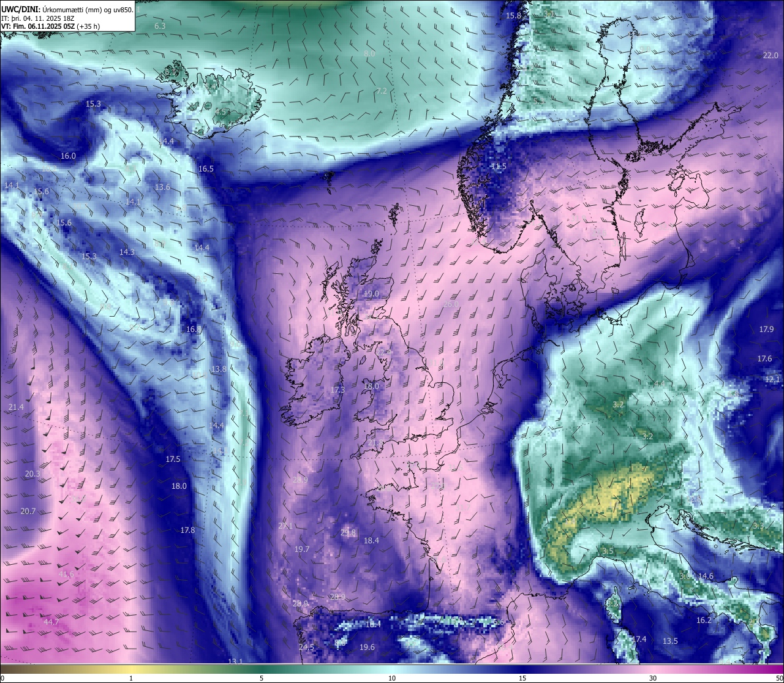The width and height of the screenshot is (784, 683).
Task: Click the 3.3 value over the Balkans
Action: click(x=758, y=526)
